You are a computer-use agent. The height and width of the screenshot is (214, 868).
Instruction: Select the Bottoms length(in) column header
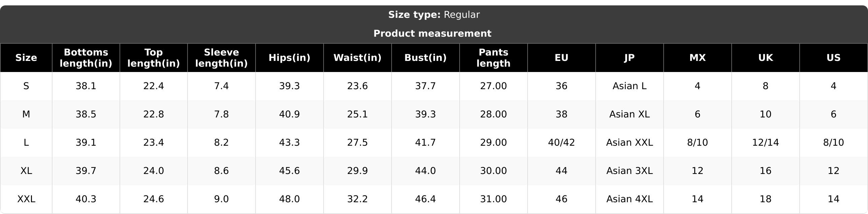[x=86, y=58]
